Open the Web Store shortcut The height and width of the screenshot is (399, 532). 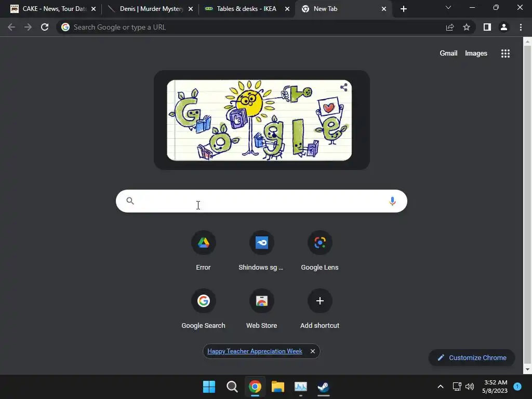point(261,309)
